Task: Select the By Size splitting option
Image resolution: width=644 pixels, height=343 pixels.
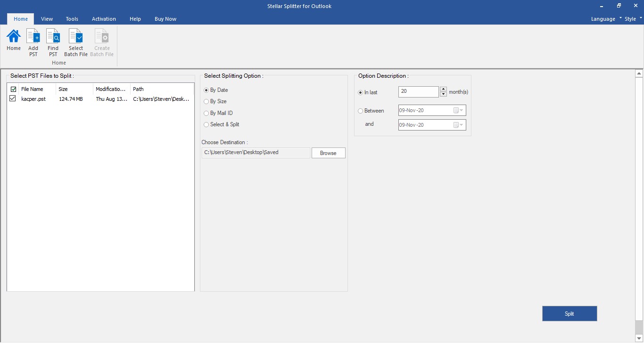Action: pyautogui.click(x=206, y=101)
